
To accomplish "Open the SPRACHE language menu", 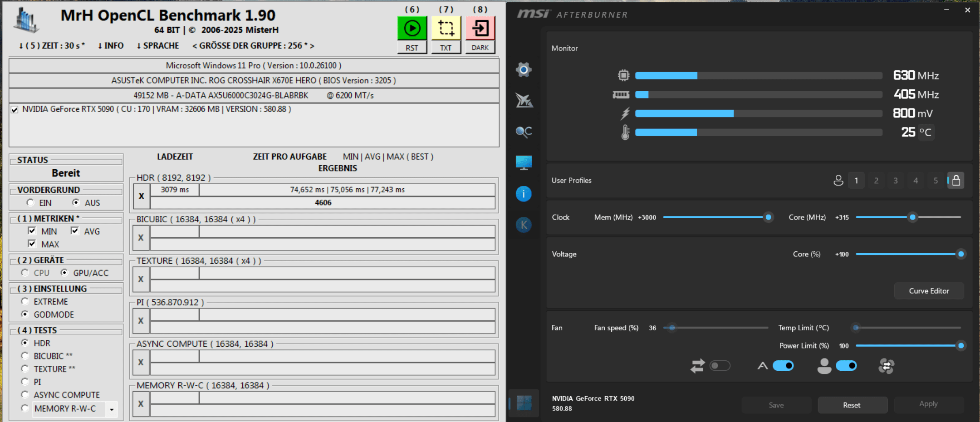I will pyautogui.click(x=157, y=46).
